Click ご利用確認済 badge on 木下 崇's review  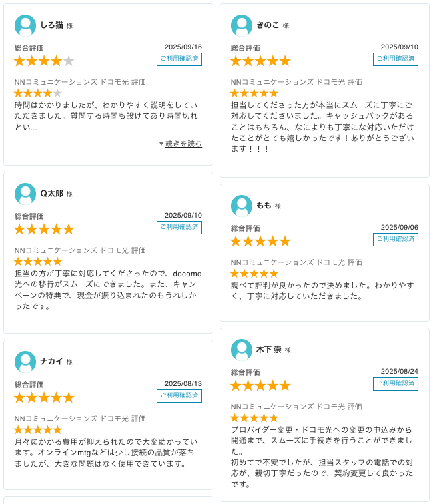[x=396, y=384]
